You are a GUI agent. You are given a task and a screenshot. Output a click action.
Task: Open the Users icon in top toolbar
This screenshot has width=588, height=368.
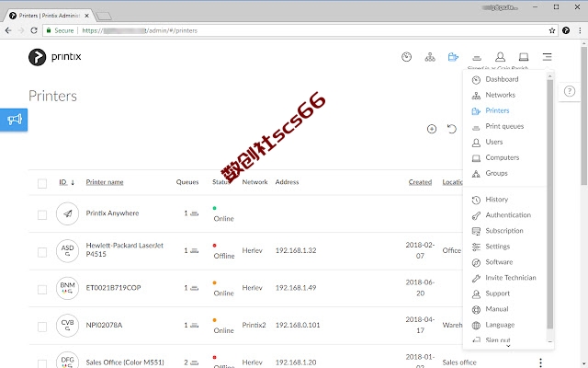500,57
